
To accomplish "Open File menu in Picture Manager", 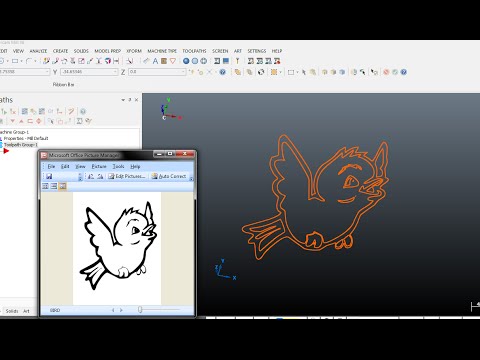I will (x=51, y=166).
